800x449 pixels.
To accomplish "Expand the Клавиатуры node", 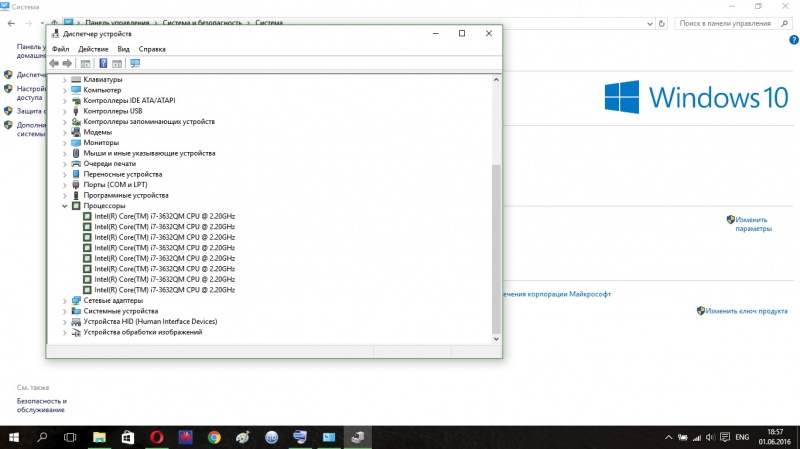I will [65, 80].
